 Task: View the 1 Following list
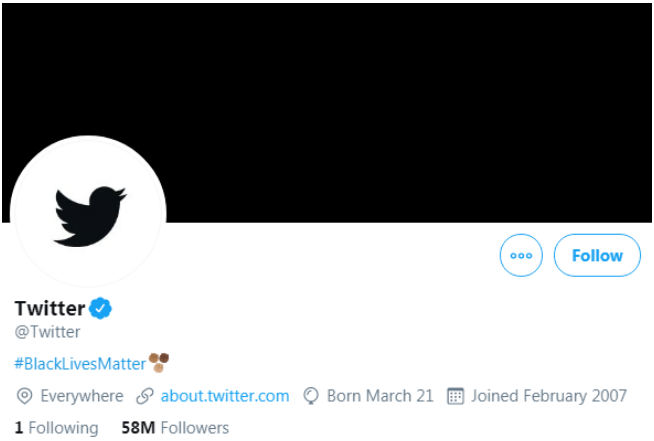(57, 428)
